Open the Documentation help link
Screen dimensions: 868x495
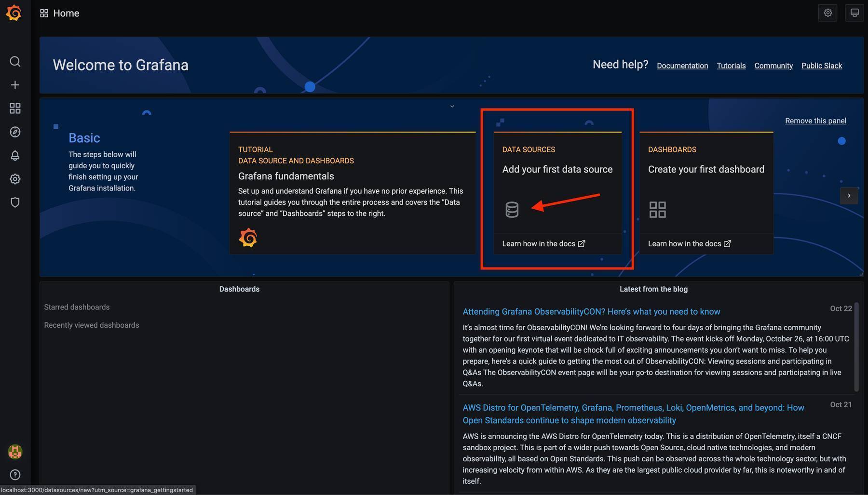682,66
